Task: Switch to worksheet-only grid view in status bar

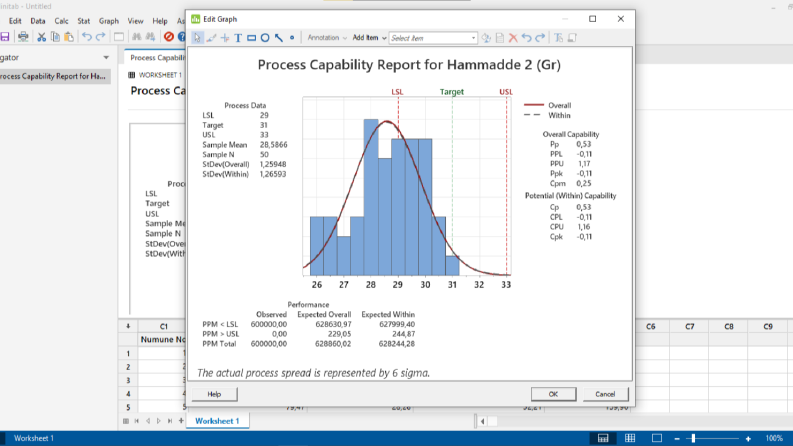Action: 630,438
